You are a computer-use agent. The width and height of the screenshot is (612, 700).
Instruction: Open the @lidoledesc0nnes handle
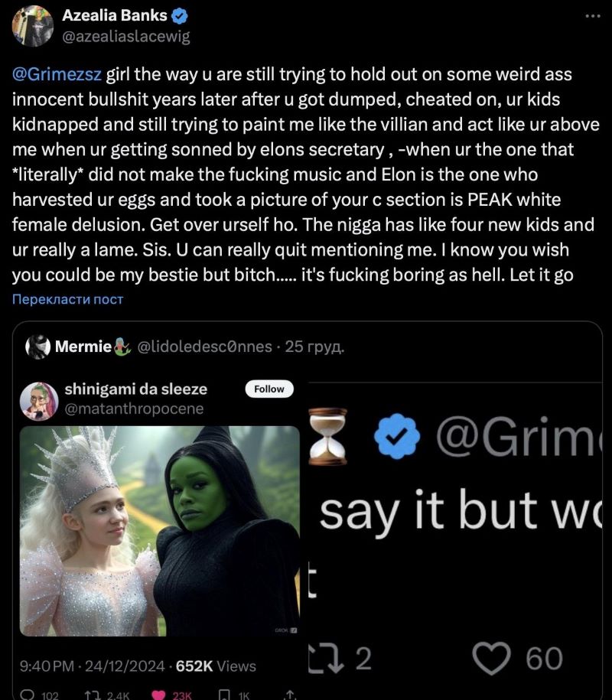click(x=204, y=347)
